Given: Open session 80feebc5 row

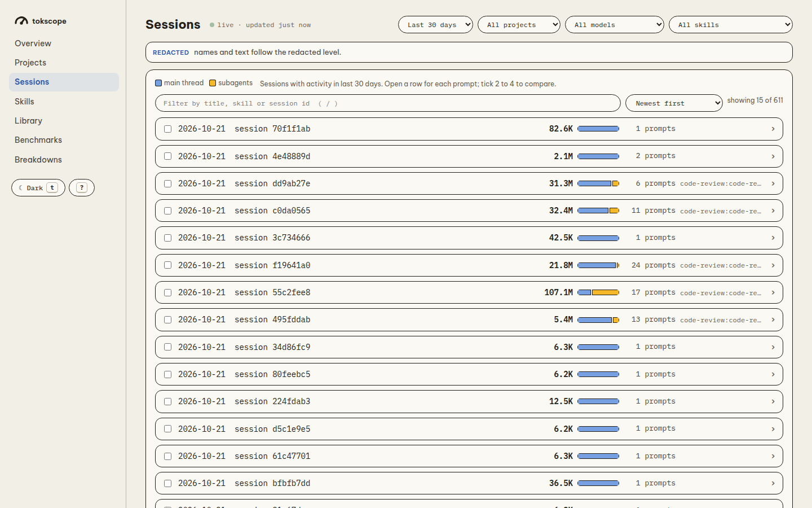Looking at the screenshot, I should (469, 374).
